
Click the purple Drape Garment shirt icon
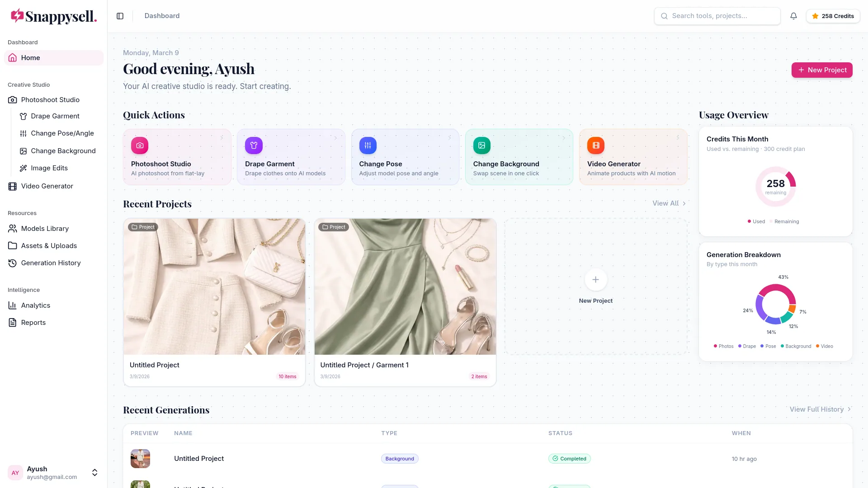(x=254, y=145)
